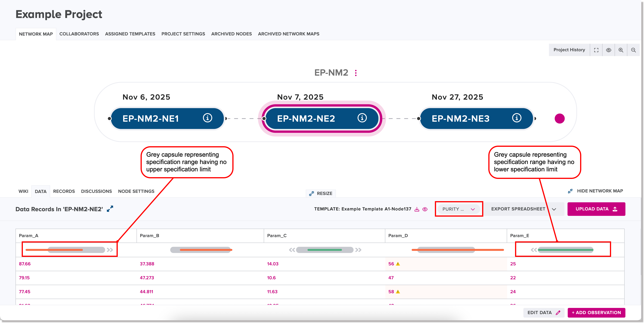Click Param_C specification range bar

click(x=325, y=250)
